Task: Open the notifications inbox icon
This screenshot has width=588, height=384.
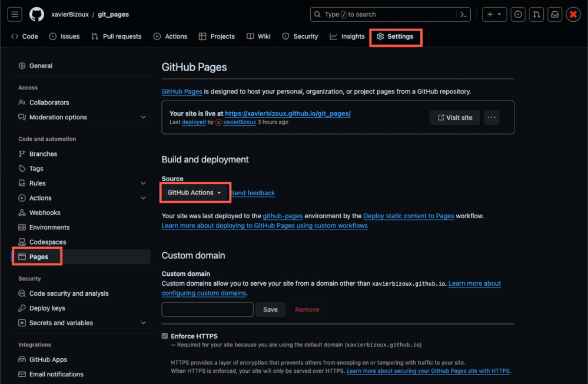Action: tap(554, 15)
